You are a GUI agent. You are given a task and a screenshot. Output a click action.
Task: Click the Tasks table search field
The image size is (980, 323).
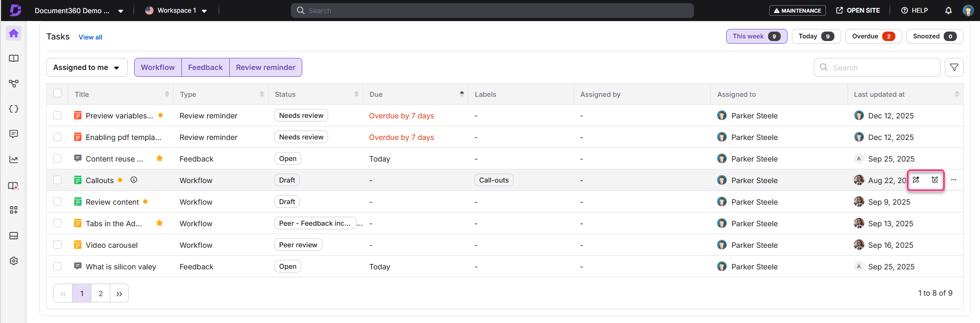pos(877,67)
